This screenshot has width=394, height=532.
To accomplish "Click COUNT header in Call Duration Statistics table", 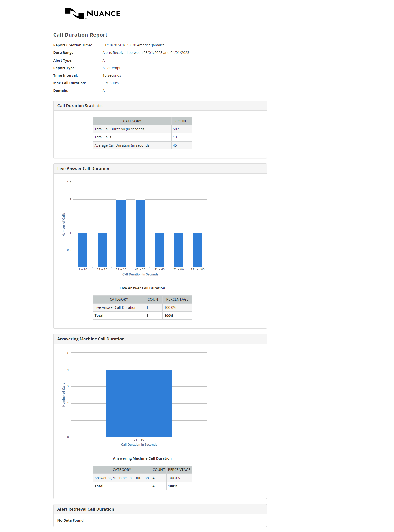I will (181, 121).
